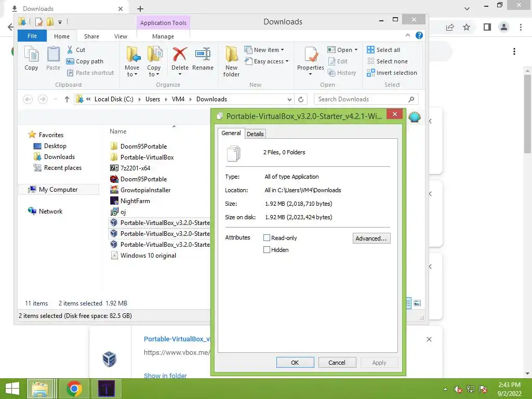Collapse the ribbon with the chevron

click(x=407, y=35)
